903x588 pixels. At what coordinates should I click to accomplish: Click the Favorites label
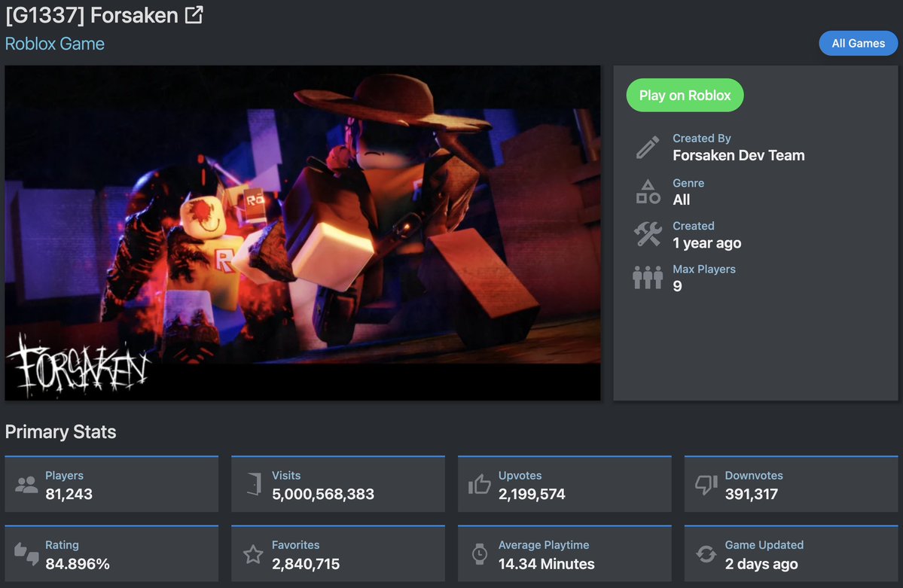[295, 545]
